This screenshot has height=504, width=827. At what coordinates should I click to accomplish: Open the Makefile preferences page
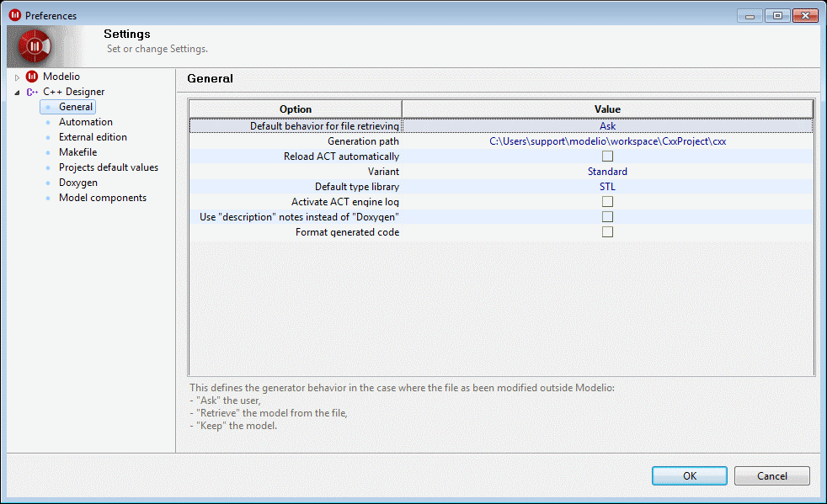(x=77, y=152)
